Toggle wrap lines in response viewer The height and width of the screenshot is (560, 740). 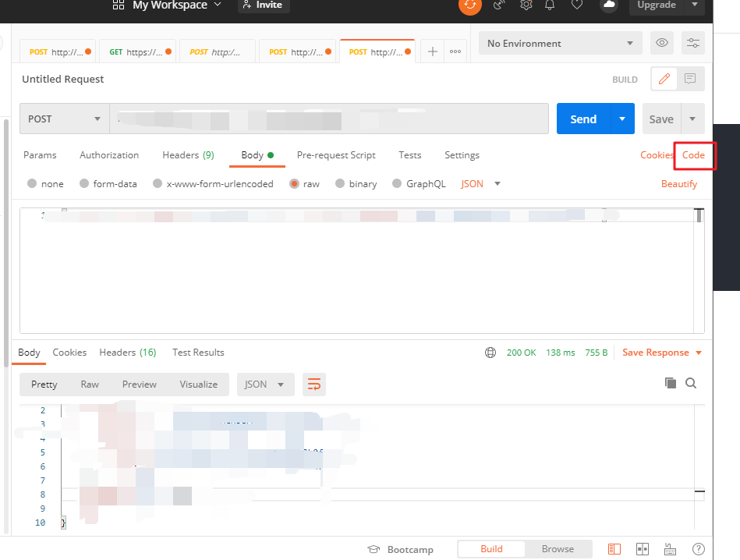click(314, 384)
